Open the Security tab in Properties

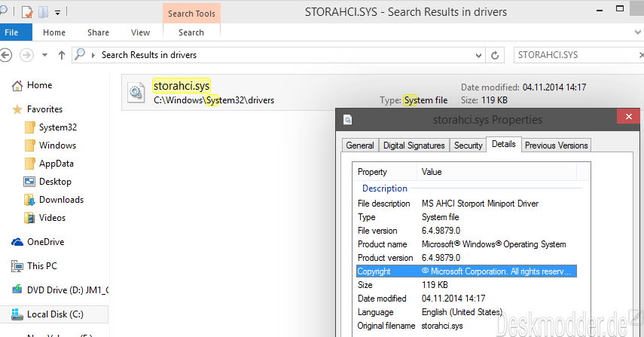469,146
